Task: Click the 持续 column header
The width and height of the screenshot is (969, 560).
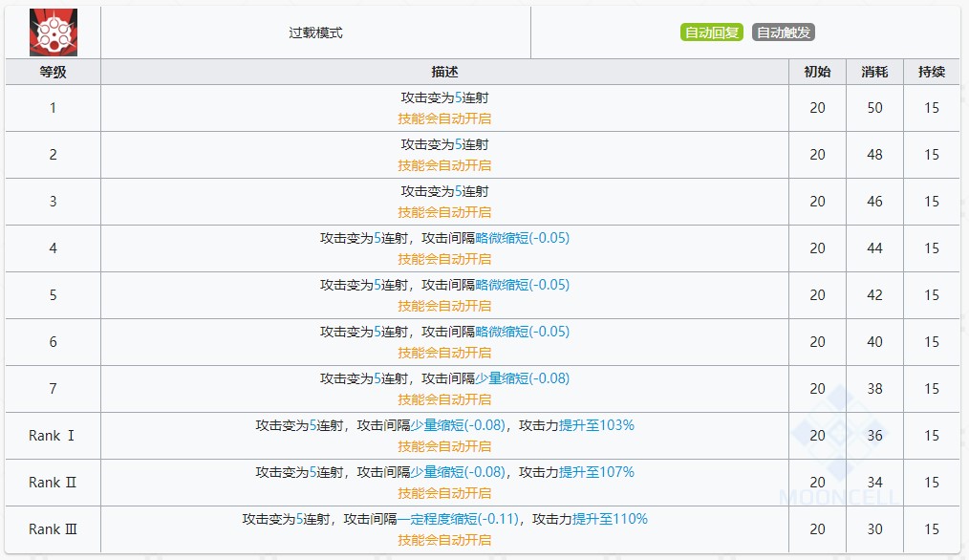Action: coord(931,71)
